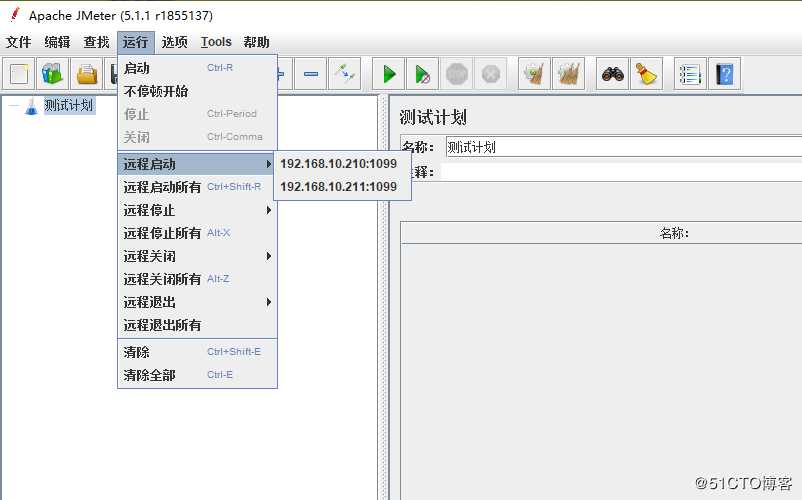802x500 pixels.
Task: Select the 测试计划 flask icon in tree
Action: (x=31, y=106)
